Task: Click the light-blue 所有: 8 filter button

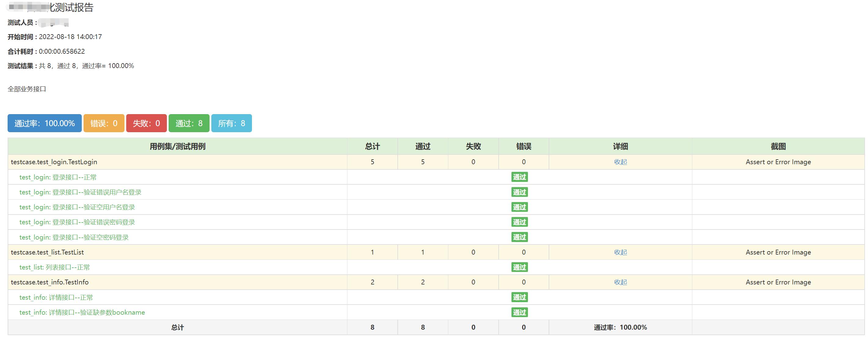Action: pos(231,123)
